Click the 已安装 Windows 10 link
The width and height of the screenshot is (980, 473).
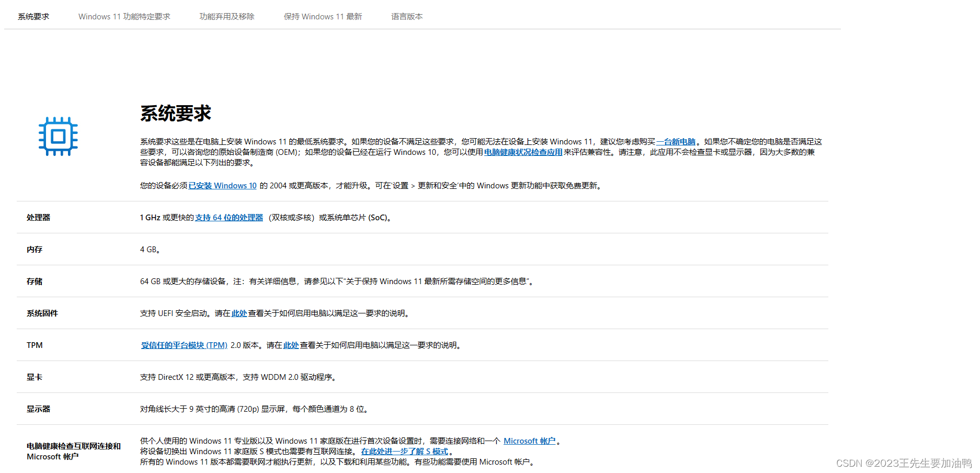pos(223,186)
